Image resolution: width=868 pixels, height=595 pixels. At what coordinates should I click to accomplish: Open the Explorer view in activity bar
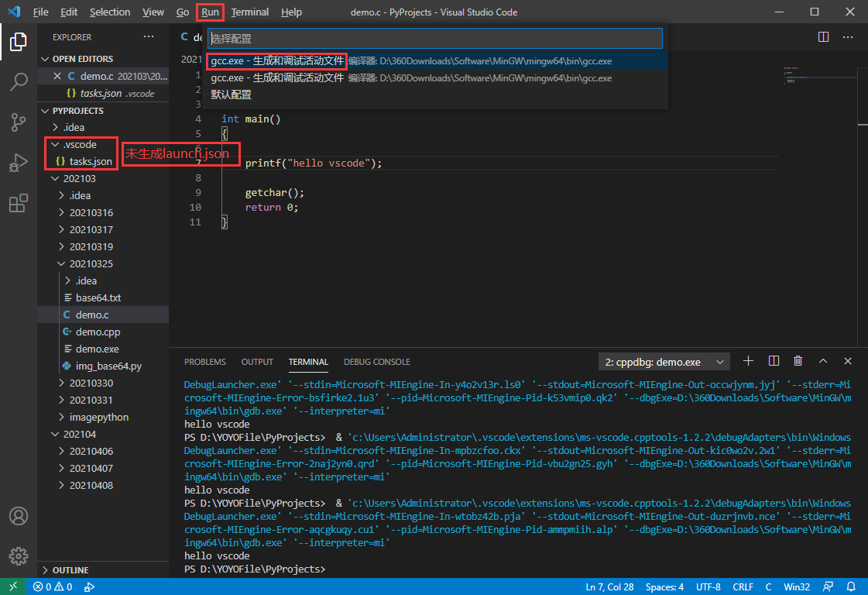19,42
